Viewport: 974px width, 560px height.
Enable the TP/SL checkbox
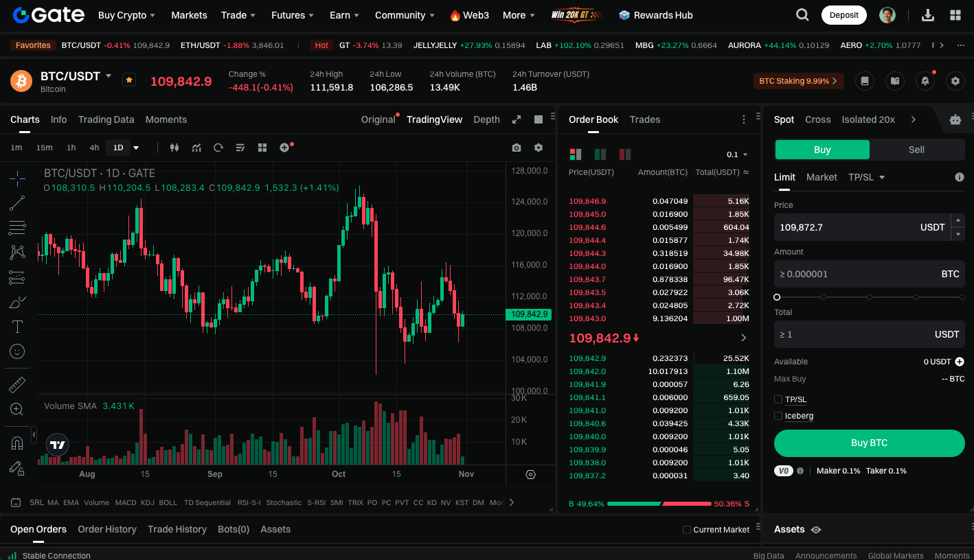coord(778,399)
